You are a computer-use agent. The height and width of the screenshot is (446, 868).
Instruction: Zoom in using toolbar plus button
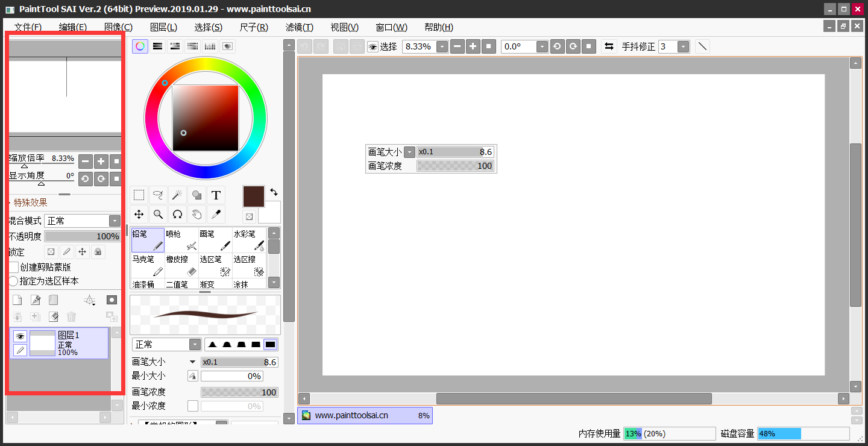click(x=473, y=46)
